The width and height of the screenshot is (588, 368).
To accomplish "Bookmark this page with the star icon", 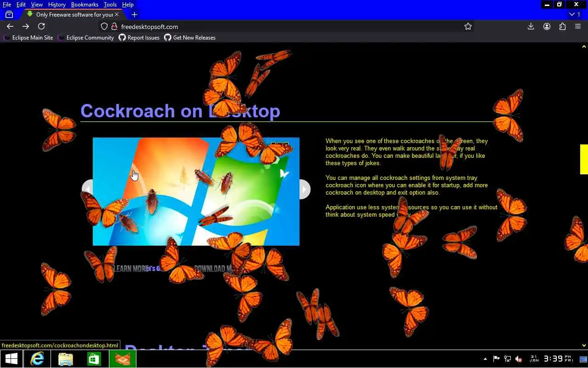I will point(468,27).
